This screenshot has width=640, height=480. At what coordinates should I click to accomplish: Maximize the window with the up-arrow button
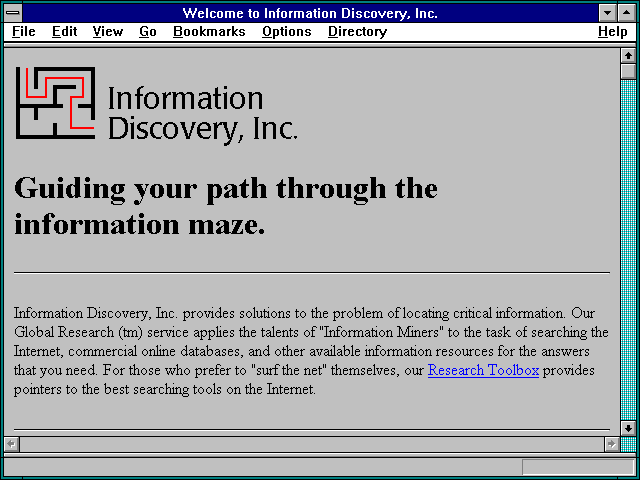click(627, 13)
